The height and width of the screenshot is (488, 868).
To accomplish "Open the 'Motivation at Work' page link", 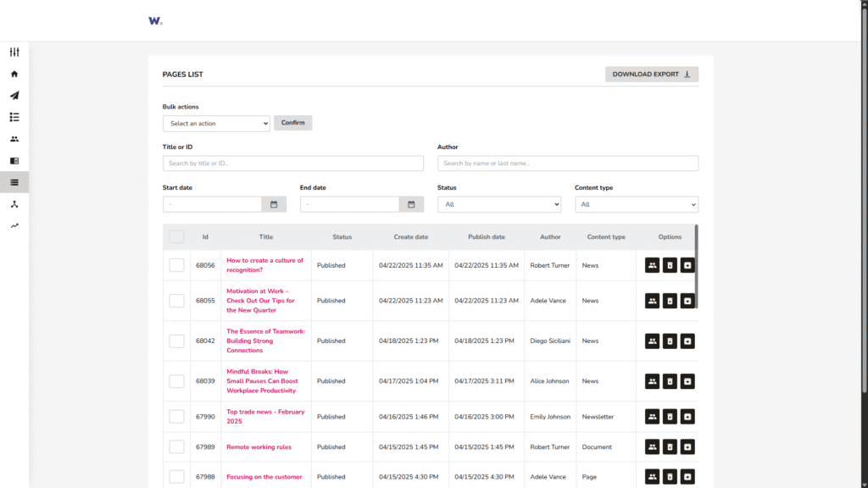I will pos(260,301).
